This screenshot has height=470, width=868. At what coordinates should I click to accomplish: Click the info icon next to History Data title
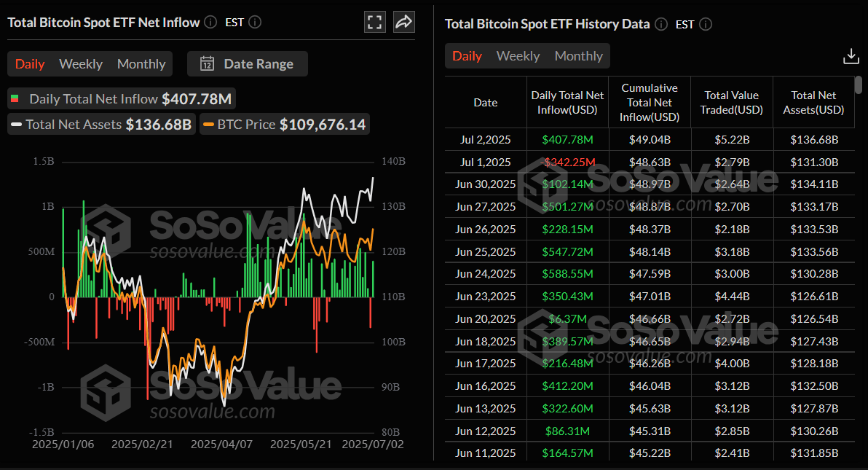pyautogui.click(x=661, y=24)
